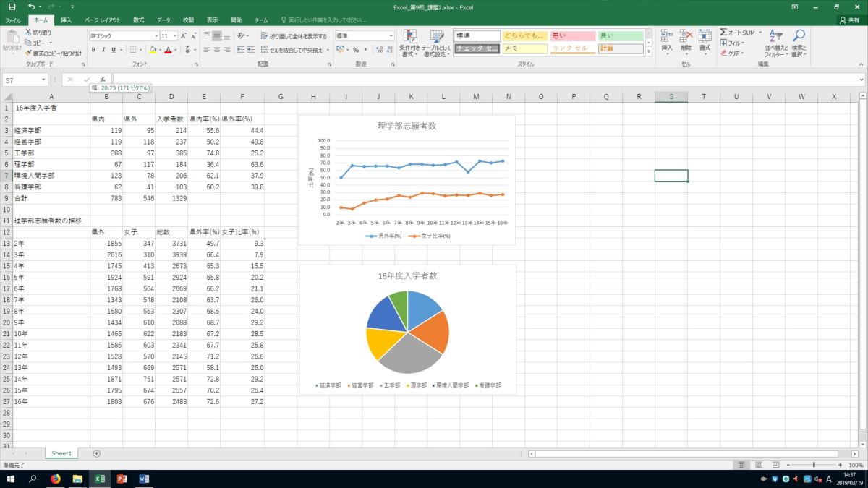Open PowerPoint from the Windows taskbar
The image size is (868, 488).
[x=122, y=479]
